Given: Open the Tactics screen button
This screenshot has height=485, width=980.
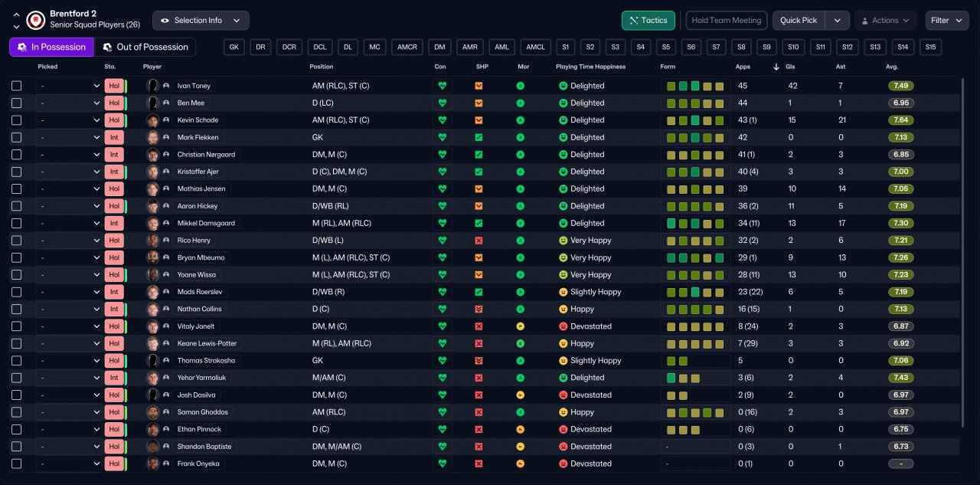Looking at the screenshot, I should (648, 21).
